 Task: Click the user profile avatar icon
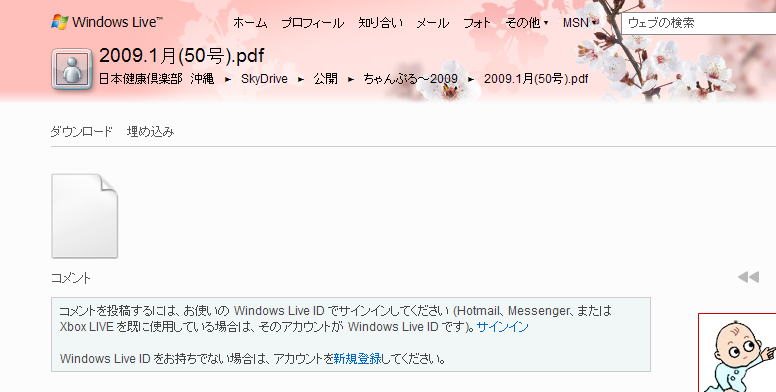[72, 69]
